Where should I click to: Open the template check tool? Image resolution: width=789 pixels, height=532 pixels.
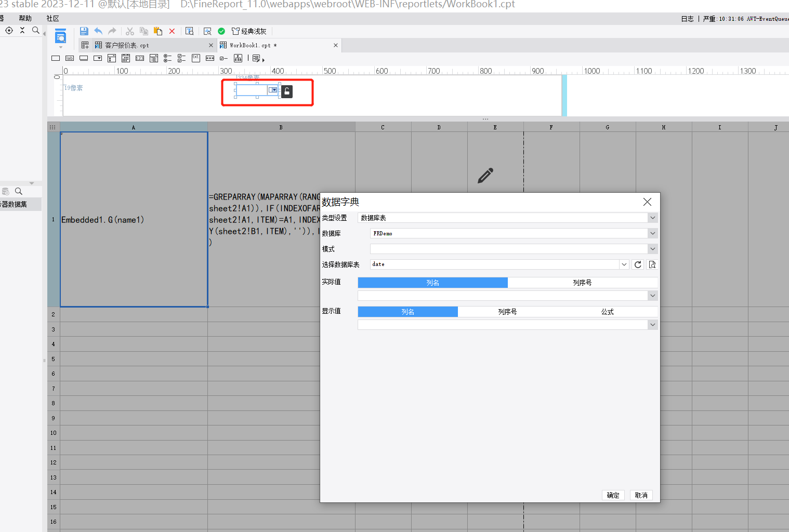pyautogui.click(x=207, y=31)
